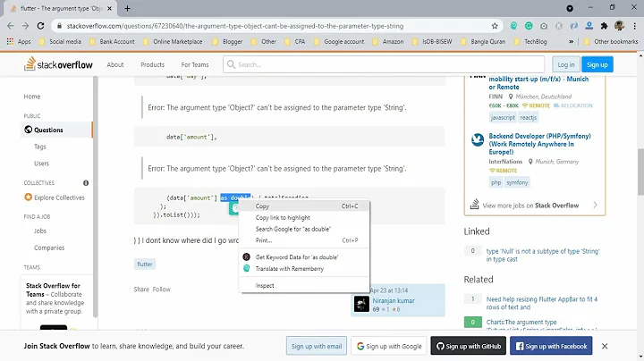Click the Sign up button in header
This screenshot has height=361, width=644.
597,64
